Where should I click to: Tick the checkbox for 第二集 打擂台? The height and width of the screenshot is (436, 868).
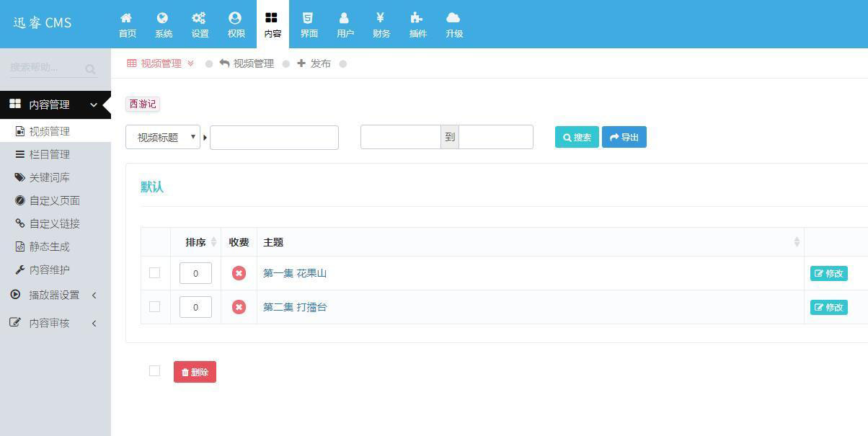[154, 306]
